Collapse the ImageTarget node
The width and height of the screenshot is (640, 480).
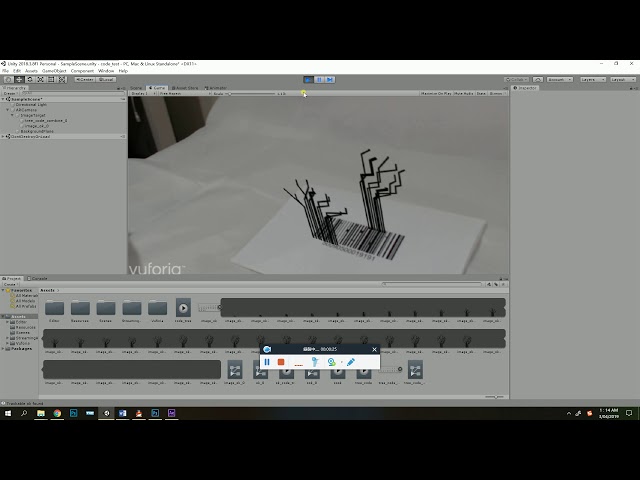12,115
